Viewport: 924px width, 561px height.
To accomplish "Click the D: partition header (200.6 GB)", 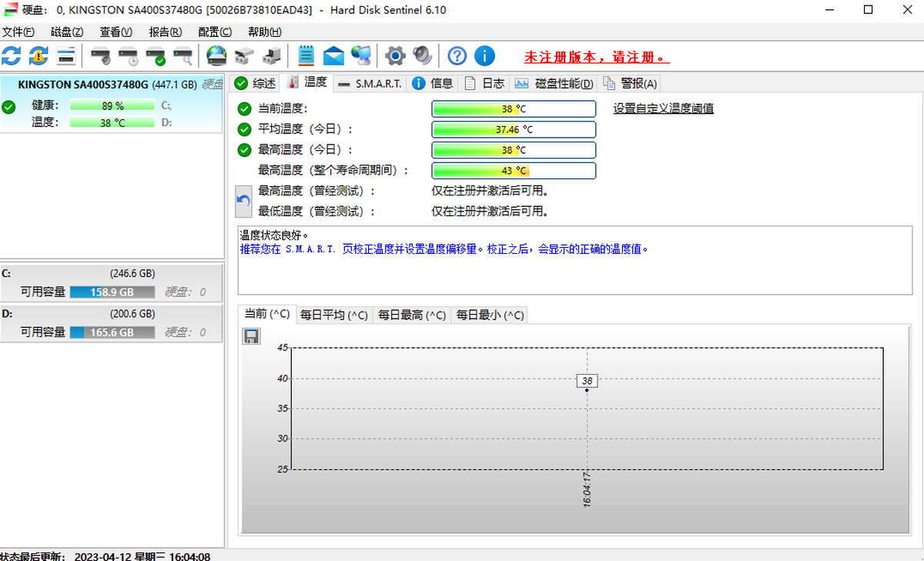I will (112, 314).
